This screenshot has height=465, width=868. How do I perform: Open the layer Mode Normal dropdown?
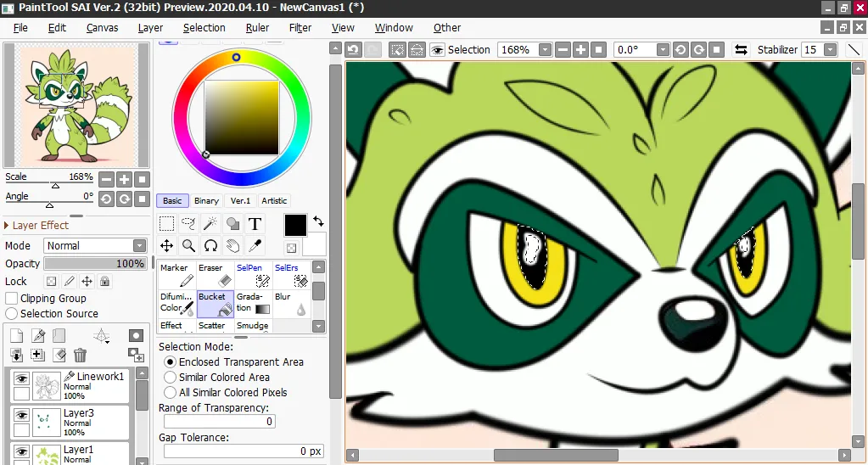pyautogui.click(x=139, y=246)
